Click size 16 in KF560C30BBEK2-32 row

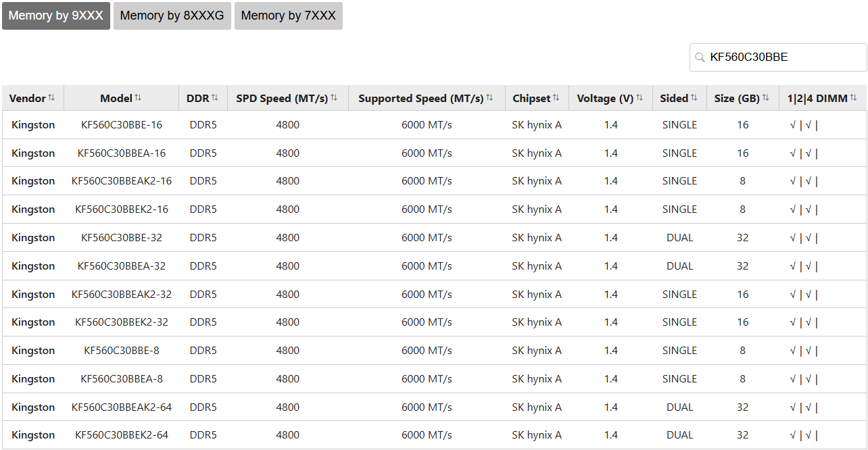click(743, 322)
